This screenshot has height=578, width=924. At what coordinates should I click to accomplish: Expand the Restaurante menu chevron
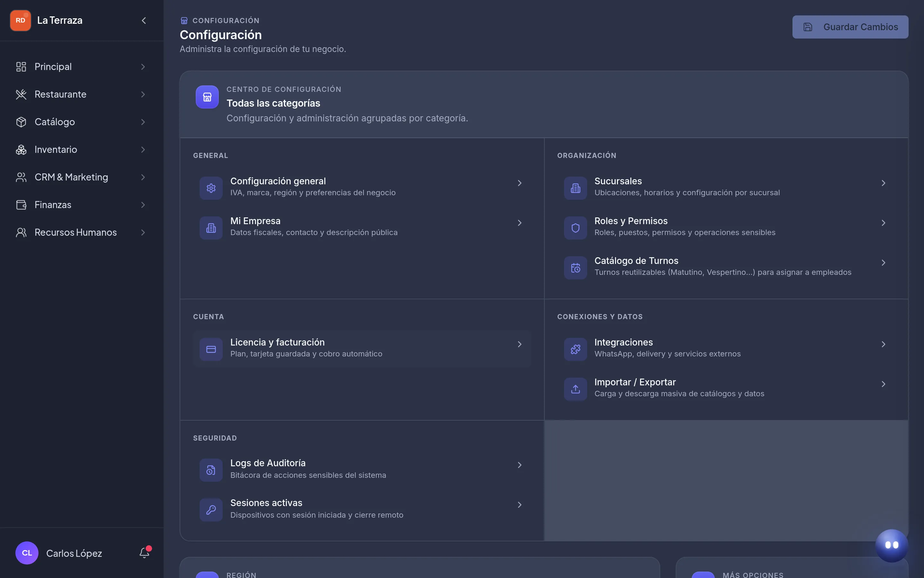tap(143, 94)
